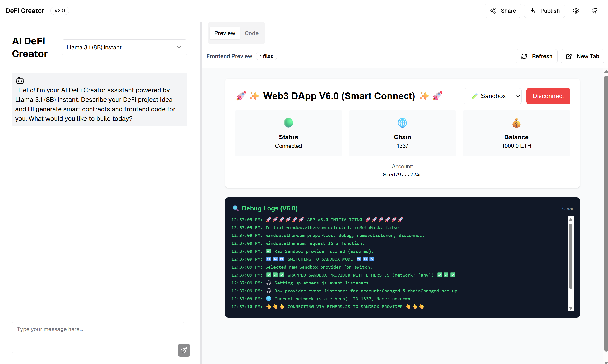This screenshot has height=364, width=608.
Task: Expand the 1 files badge next to Frontend Preview
Action: click(x=266, y=56)
